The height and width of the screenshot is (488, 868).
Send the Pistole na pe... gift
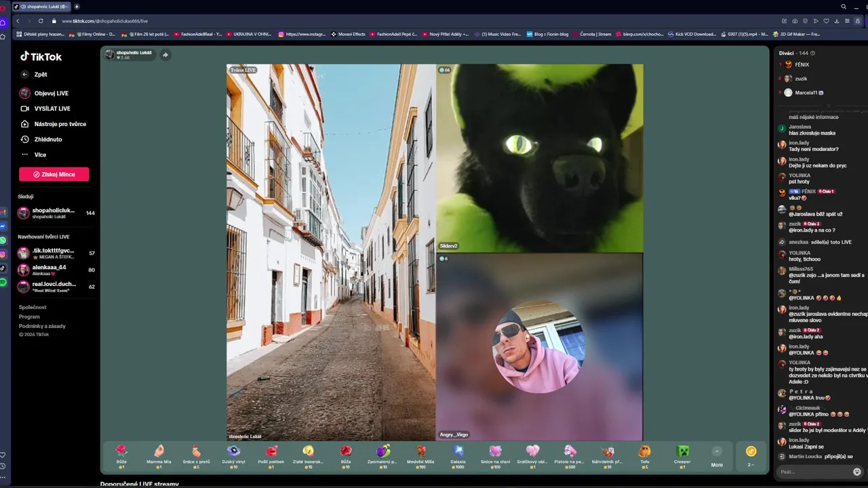click(x=570, y=457)
